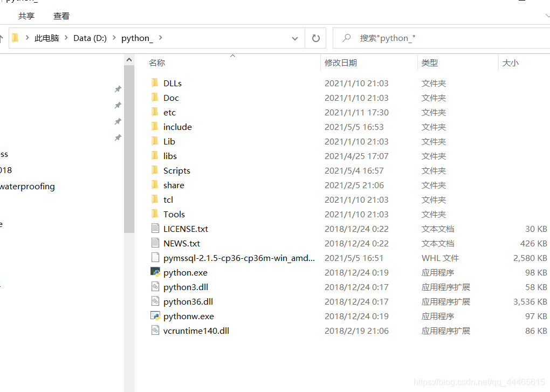Click the vcruntime140.dll file icon
The height and width of the screenshot is (392, 550).
(155, 331)
